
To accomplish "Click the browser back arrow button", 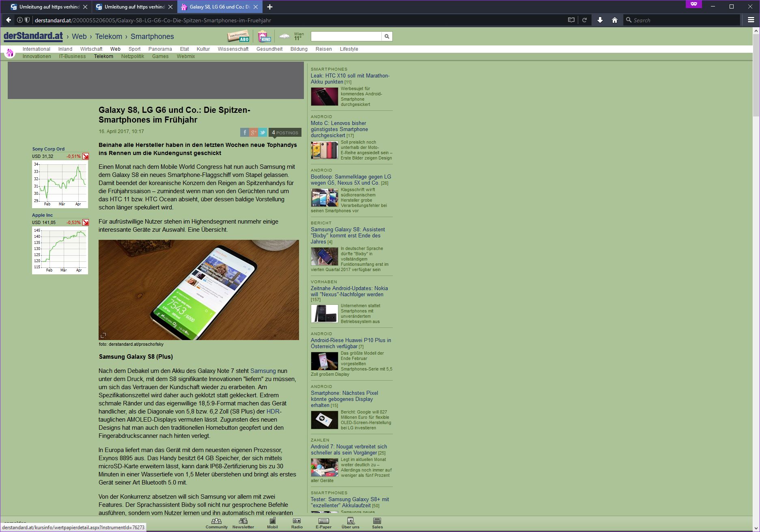I will pyautogui.click(x=9, y=20).
